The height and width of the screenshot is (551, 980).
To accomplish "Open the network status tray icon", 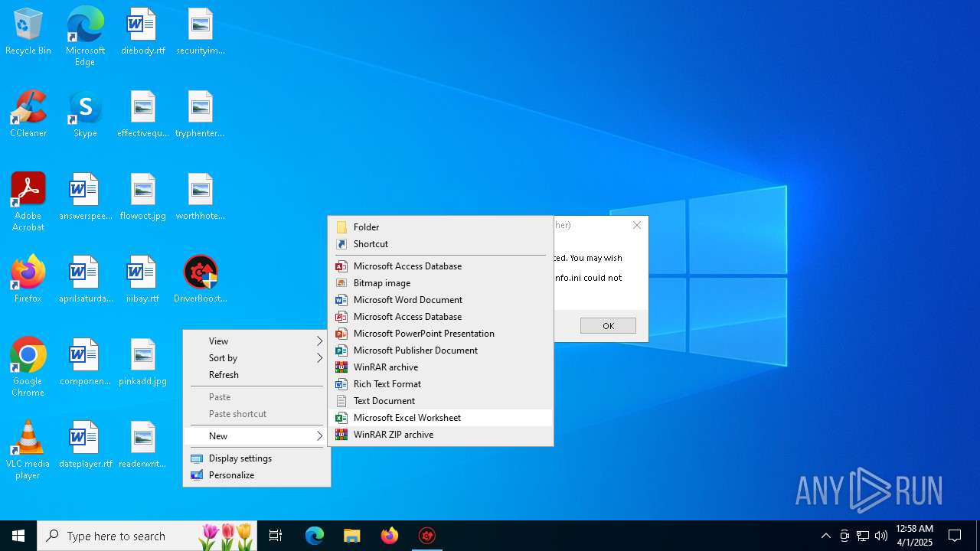I will tap(863, 536).
